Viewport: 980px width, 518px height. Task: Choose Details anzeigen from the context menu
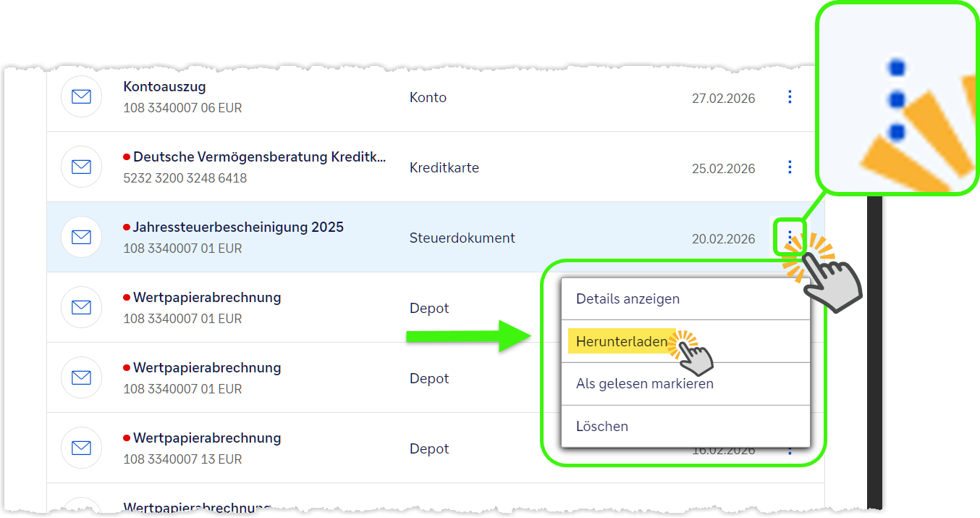(628, 298)
